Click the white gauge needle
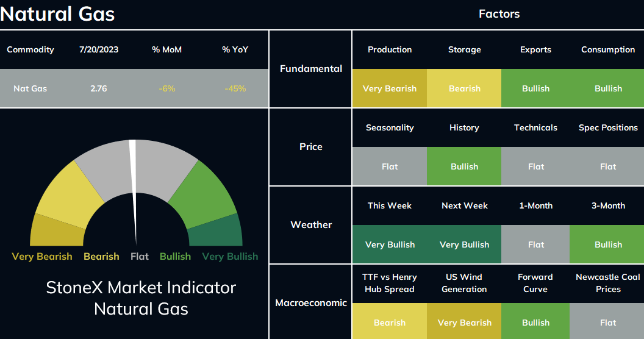The width and height of the screenshot is (644, 339). tap(134, 192)
